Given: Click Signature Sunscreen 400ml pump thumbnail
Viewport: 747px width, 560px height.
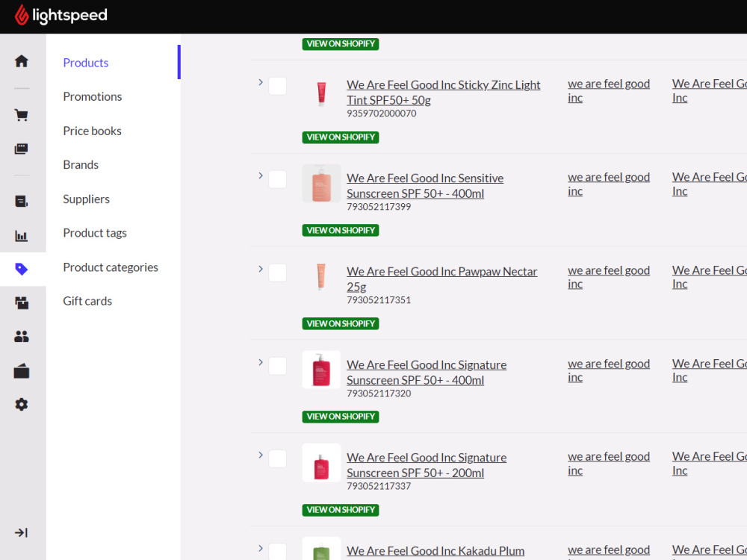Looking at the screenshot, I should 321,370.
